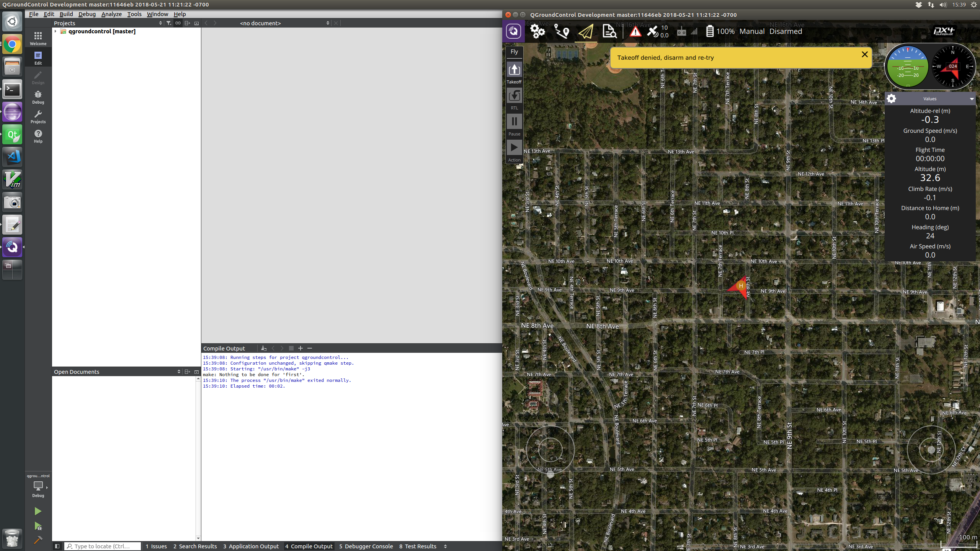Open vehicle setup gears icon

pyautogui.click(x=537, y=31)
